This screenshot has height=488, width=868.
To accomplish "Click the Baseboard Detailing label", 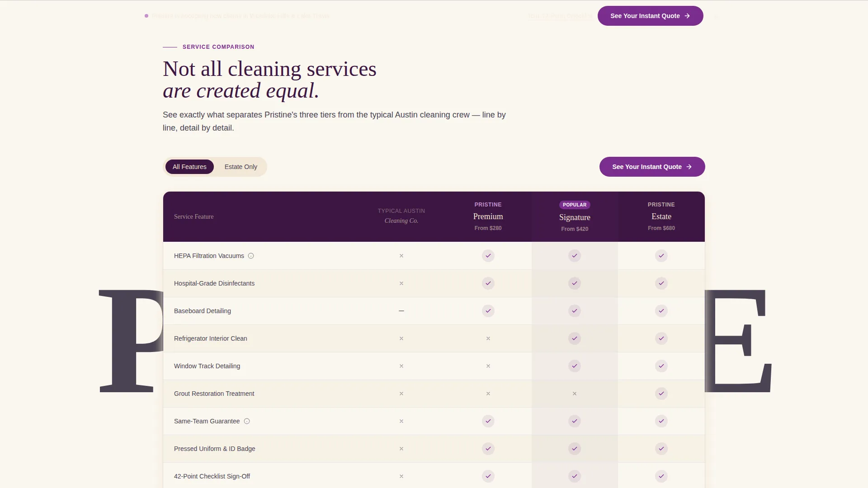I will pyautogui.click(x=203, y=311).
